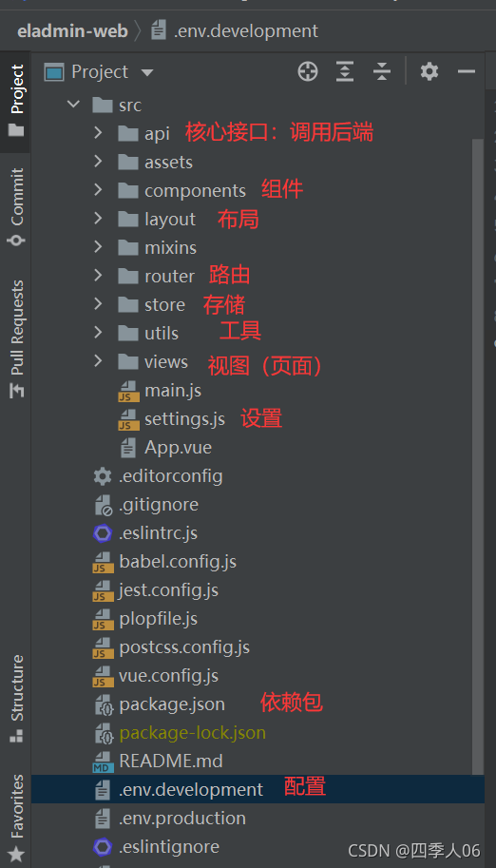
Task: Expand the layout folder
Action: coord(99,218)
